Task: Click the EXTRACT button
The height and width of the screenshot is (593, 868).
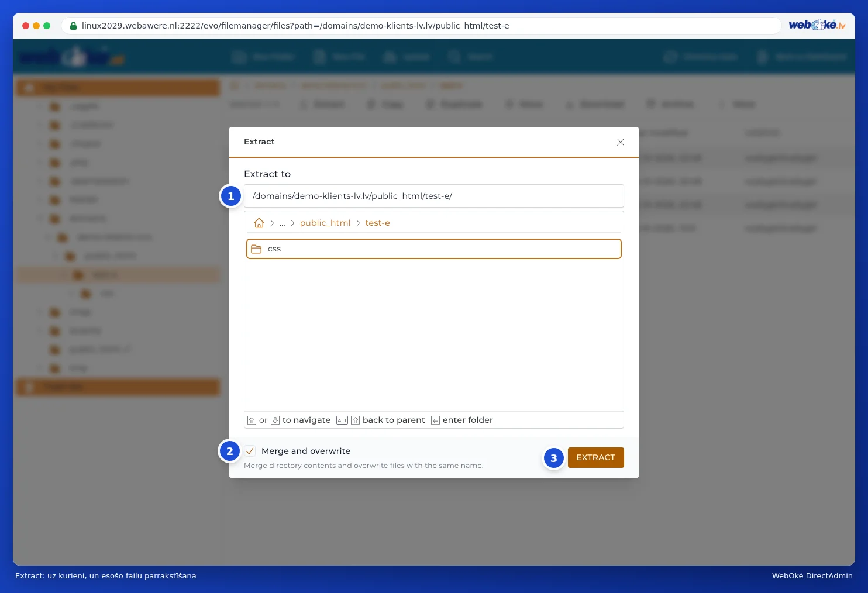Action: click(595, 457)
